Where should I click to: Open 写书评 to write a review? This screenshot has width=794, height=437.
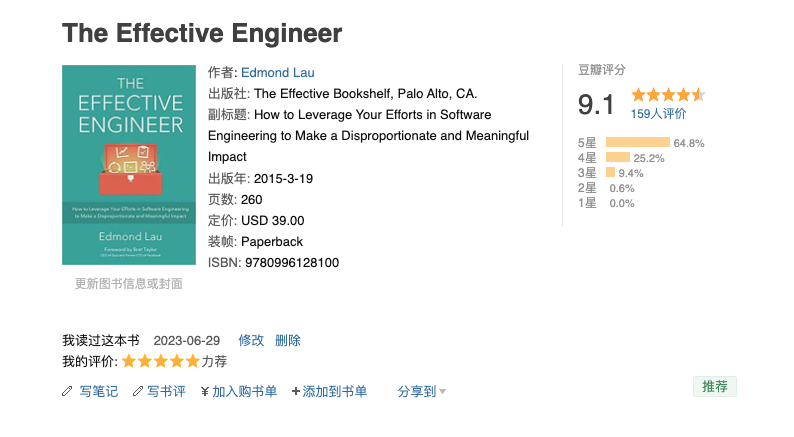pyautogui.click(x=166, y=392)
